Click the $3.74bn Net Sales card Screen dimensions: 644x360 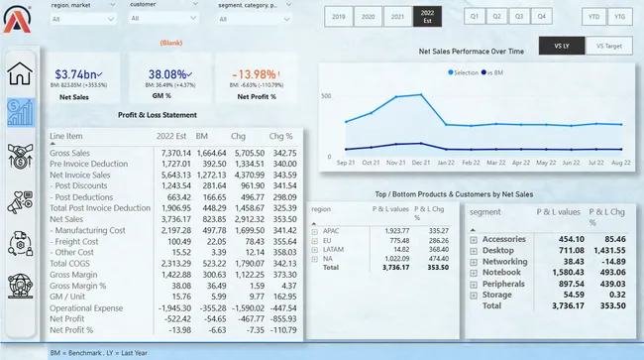tap(82, 77)
